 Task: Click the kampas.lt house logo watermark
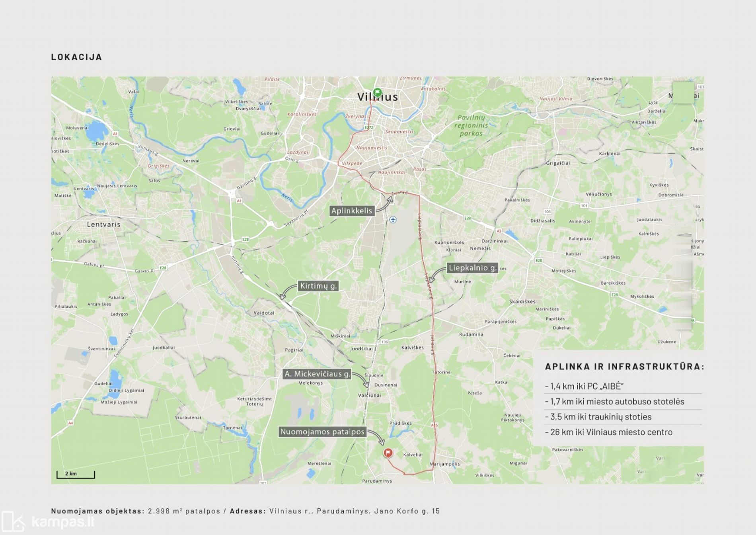coord(13,521)
